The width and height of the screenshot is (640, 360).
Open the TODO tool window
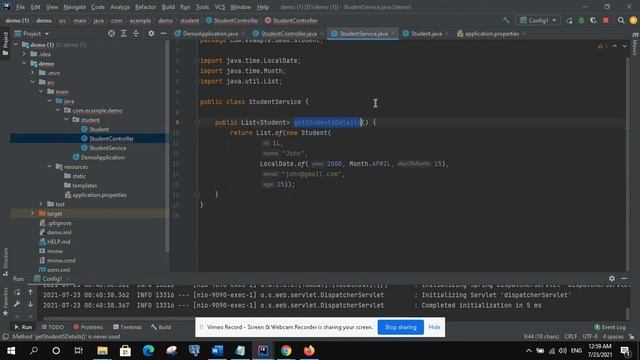53,327
